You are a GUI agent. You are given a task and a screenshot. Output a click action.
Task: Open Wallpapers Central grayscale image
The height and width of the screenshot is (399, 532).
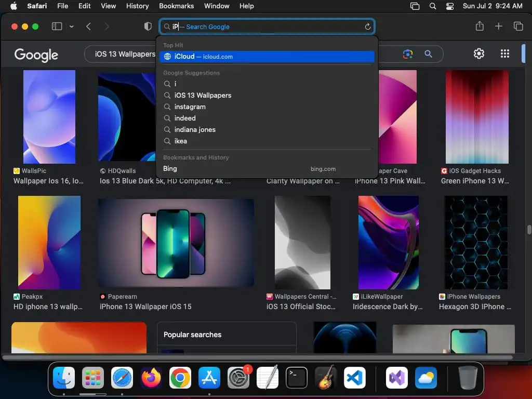303,243
